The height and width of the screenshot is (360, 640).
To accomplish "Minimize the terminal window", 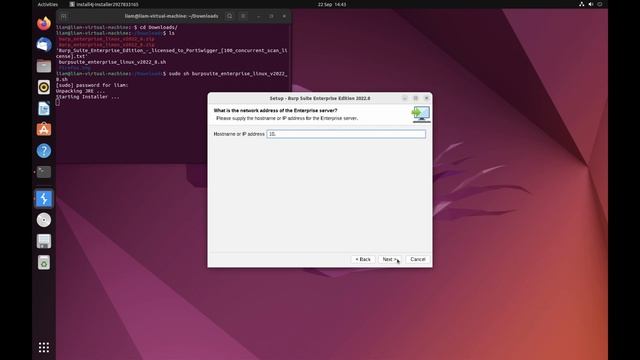I will coord(258,16).
